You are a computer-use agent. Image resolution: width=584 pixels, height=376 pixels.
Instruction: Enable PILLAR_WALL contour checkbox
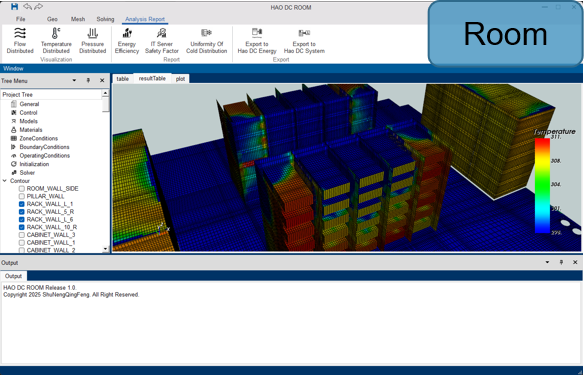point(22,196)
